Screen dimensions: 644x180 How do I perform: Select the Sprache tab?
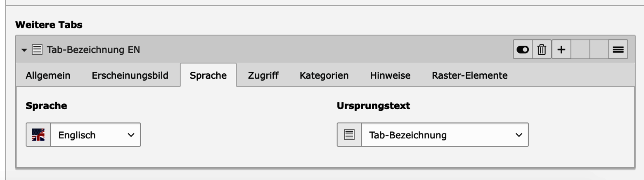pyautogui.click(x=208, y=75)
